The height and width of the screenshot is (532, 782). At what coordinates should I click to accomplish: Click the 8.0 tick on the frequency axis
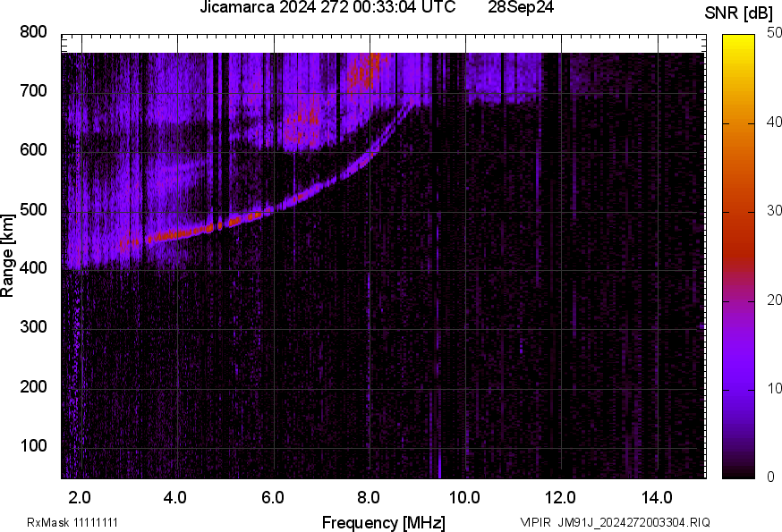point(369,496)
